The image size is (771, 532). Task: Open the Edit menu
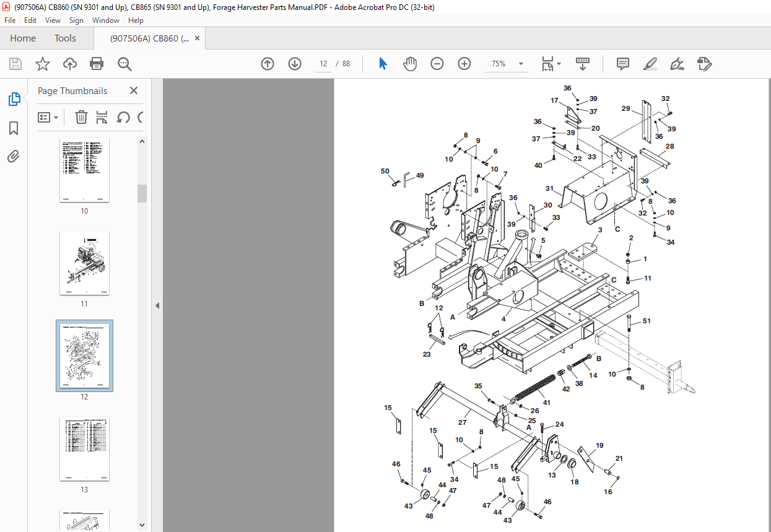pos(30,20)
